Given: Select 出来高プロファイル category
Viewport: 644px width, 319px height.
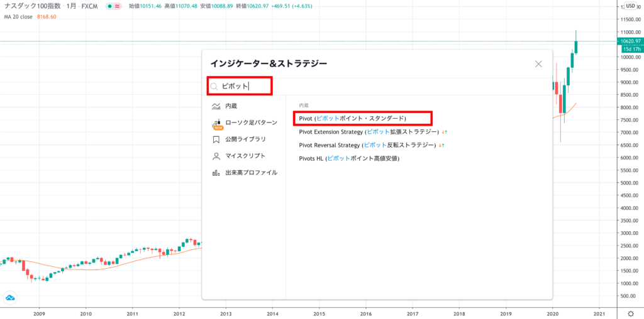Looking at the screenshot, I should [251, 173].
